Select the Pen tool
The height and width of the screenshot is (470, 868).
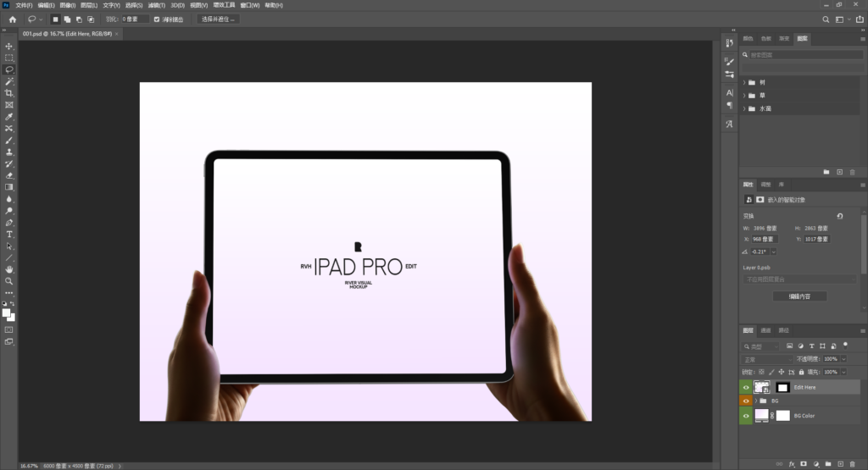(8, 223)
